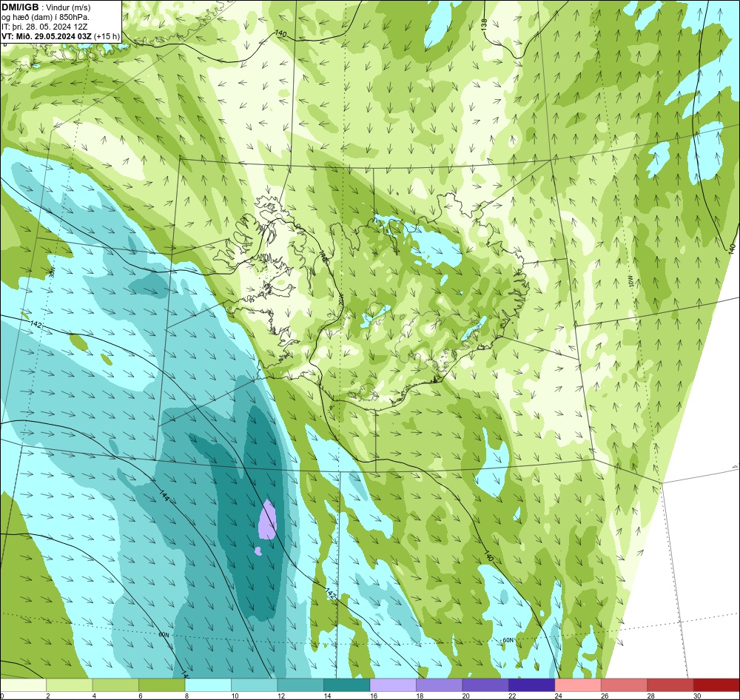Choose the 22–24 m/s dark indigo legend swatch
Viewport: 740px width, 700px height.
532,685
